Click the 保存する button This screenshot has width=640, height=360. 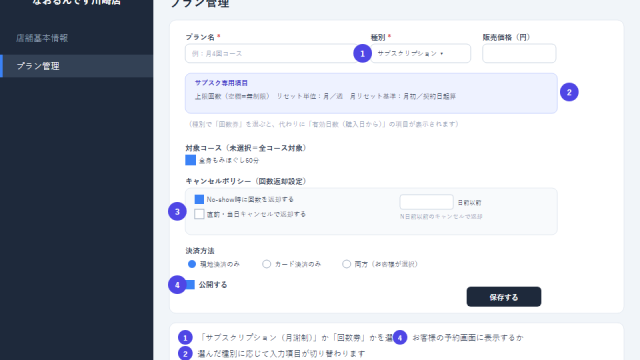point(504,297)
